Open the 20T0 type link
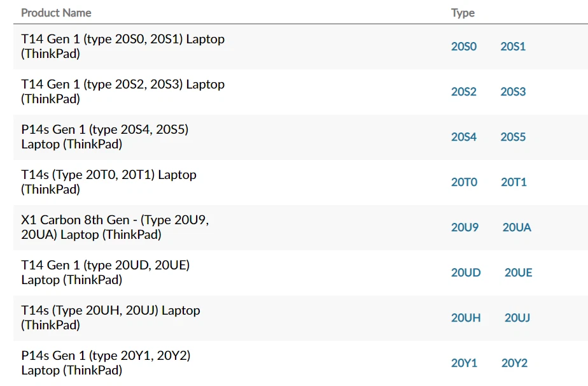 pyautogui.click(x=464, y=182)
